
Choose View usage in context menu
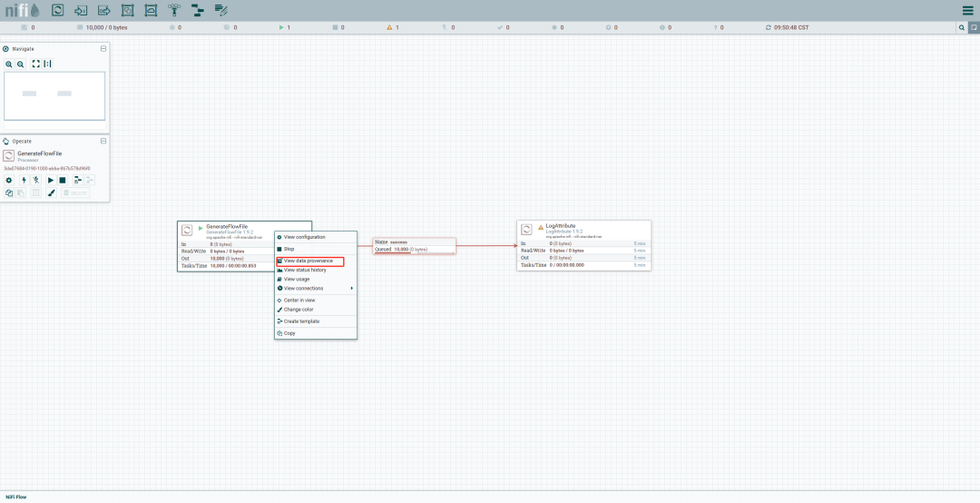316,279
